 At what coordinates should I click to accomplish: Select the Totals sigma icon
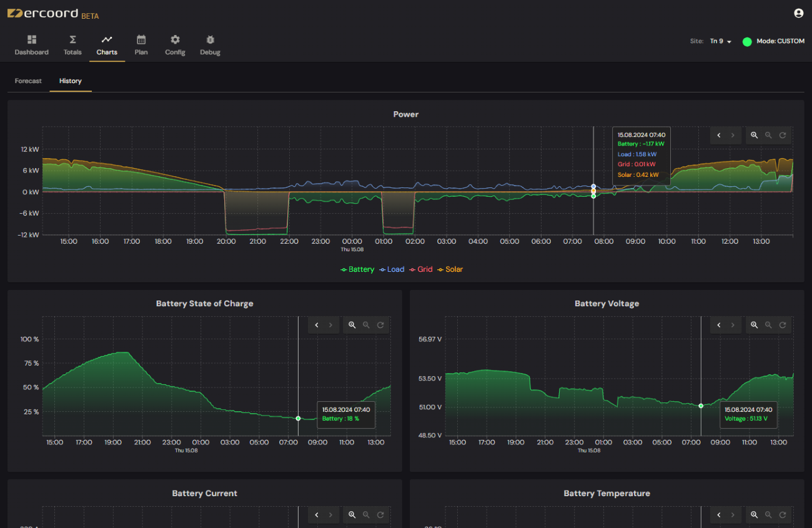pyautogui.click(x=72, y=39)
